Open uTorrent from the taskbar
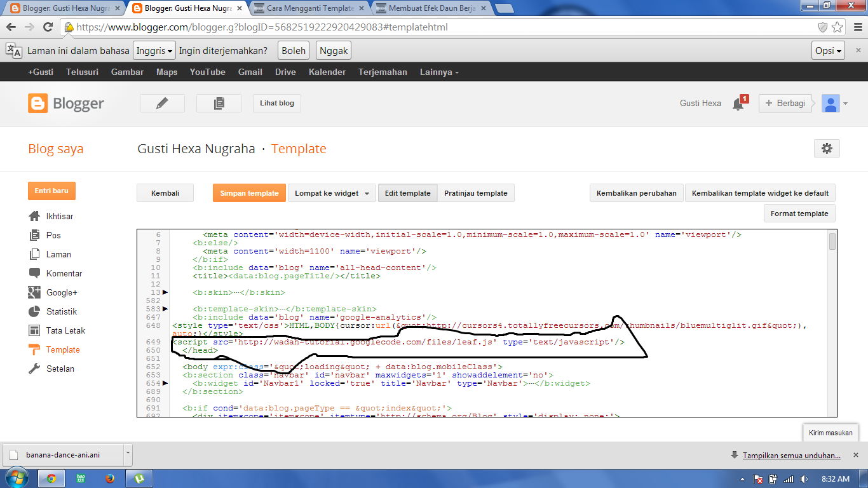Image resolution: width=868 pixels, height=488 pixels. click(139, 478)
